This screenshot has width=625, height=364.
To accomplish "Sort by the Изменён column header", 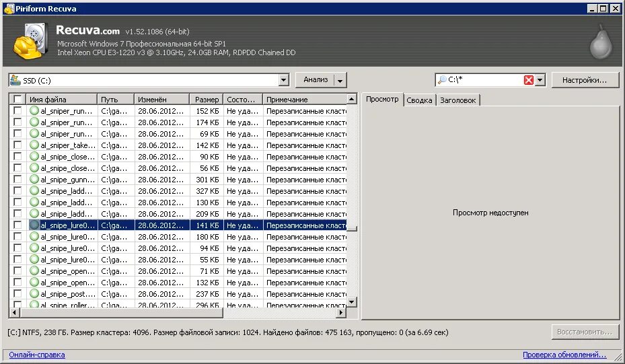I will click(x=162, y=100).
